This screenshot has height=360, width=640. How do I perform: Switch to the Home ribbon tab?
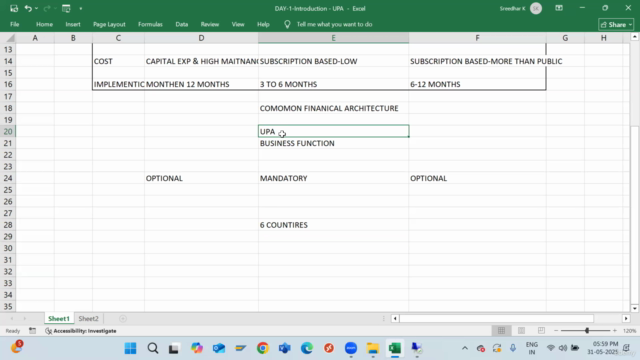point(44,24)
